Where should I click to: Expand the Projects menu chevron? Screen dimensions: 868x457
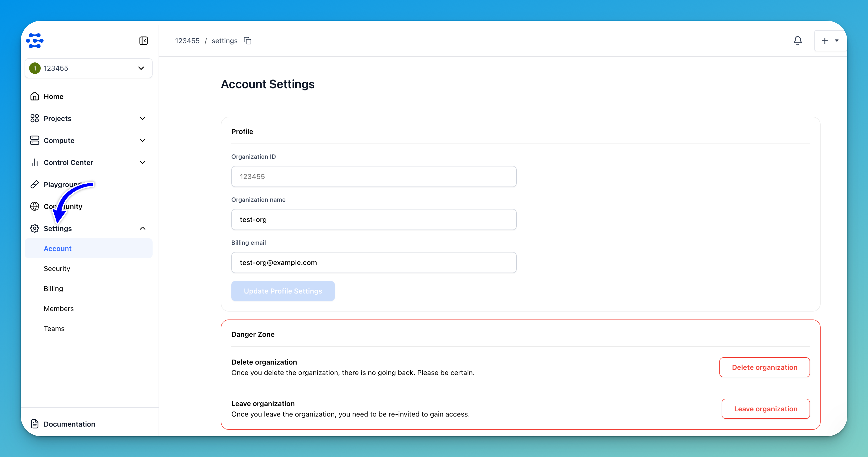[x=143, y=118]
